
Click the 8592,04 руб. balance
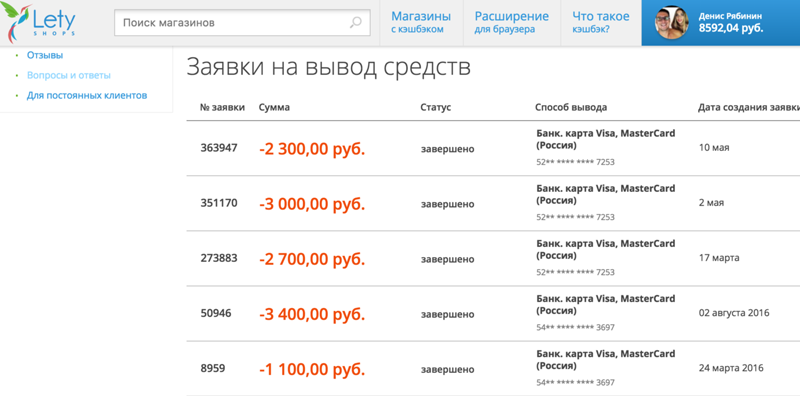click(x=731, y=28)
